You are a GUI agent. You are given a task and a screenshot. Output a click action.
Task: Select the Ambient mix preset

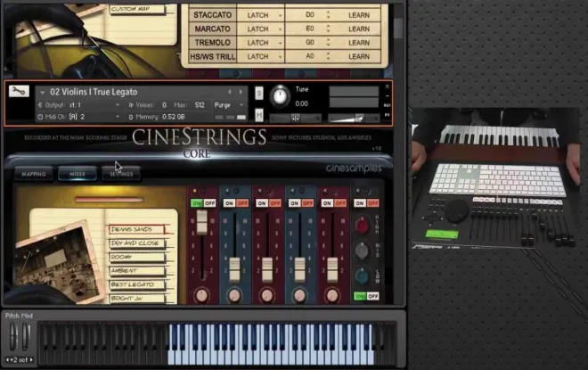[x=136, y=270]
